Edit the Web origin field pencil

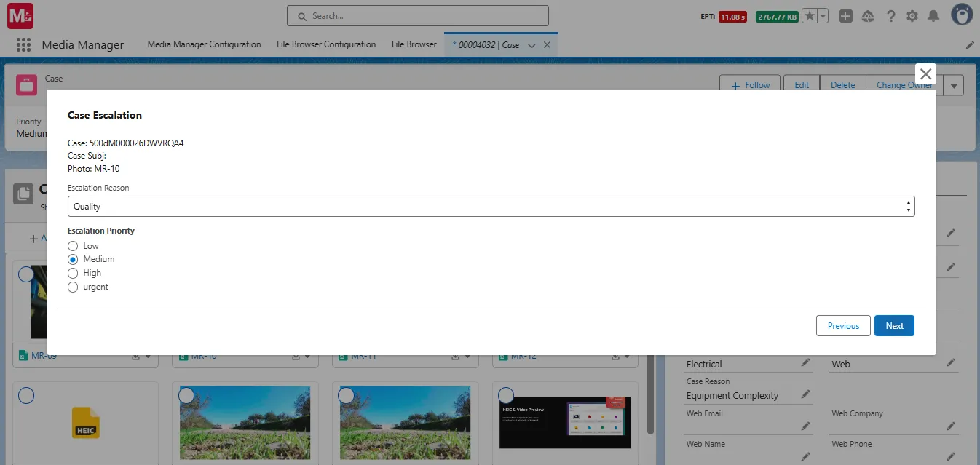(951, 362)
